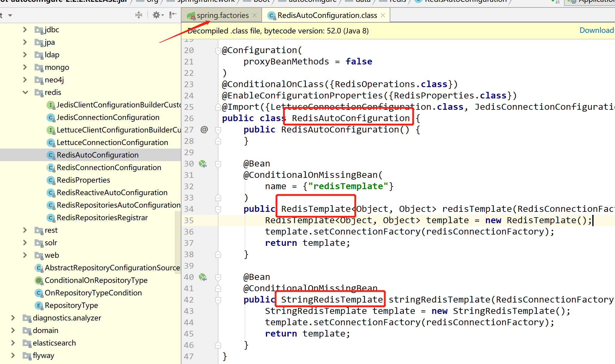The image size is (615, 364).
Task: Expand the solr package folder
Action: pyautogui.click(x=25, y=243)
